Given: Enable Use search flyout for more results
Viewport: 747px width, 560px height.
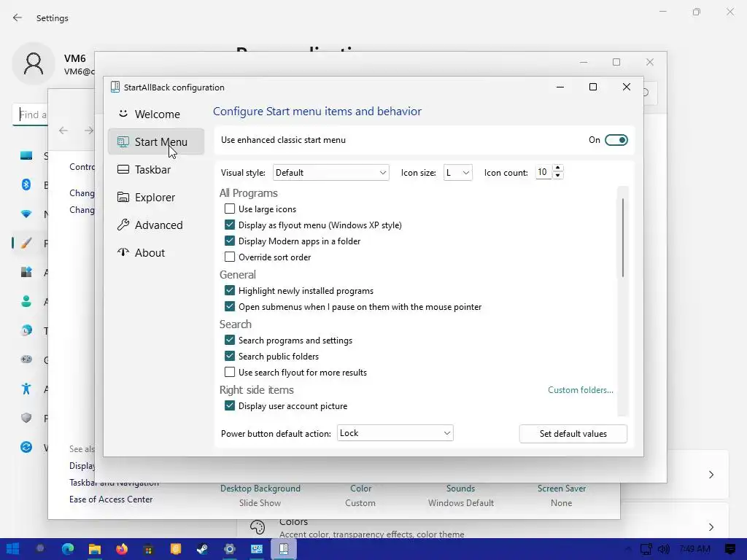Looking at the screenshot, I should point(230,373).
